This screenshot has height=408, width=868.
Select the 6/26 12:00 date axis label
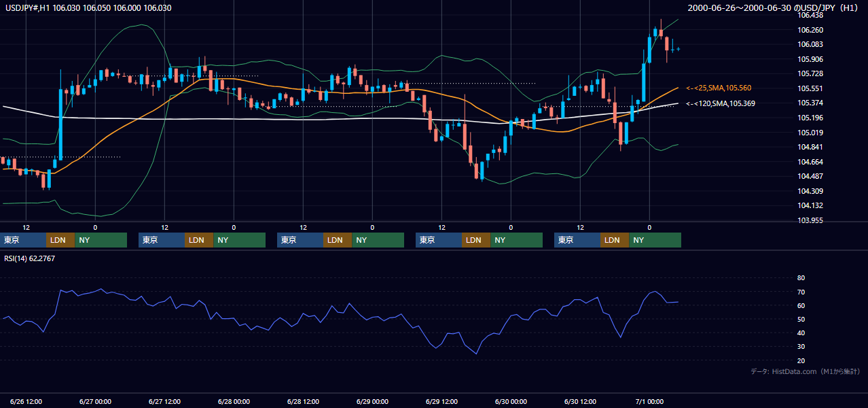click(x=26, y=401)
